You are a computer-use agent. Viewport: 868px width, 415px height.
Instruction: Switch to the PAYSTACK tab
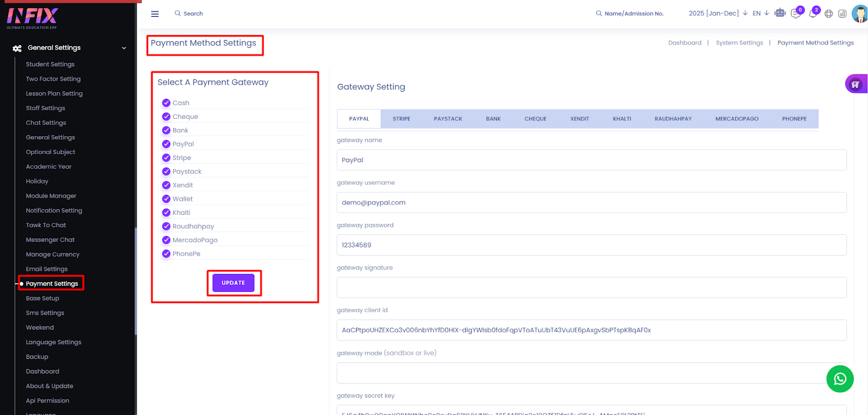click(448, 119)
